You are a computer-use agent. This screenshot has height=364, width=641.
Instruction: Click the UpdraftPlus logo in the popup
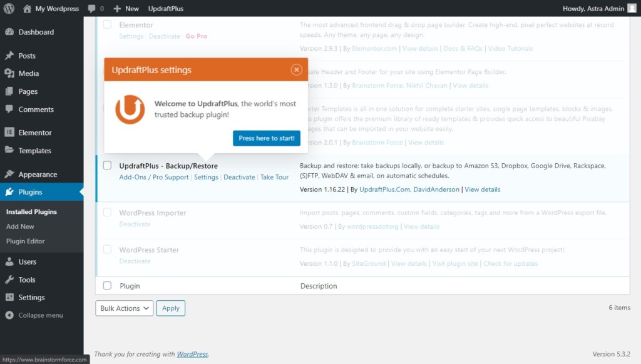130,109
